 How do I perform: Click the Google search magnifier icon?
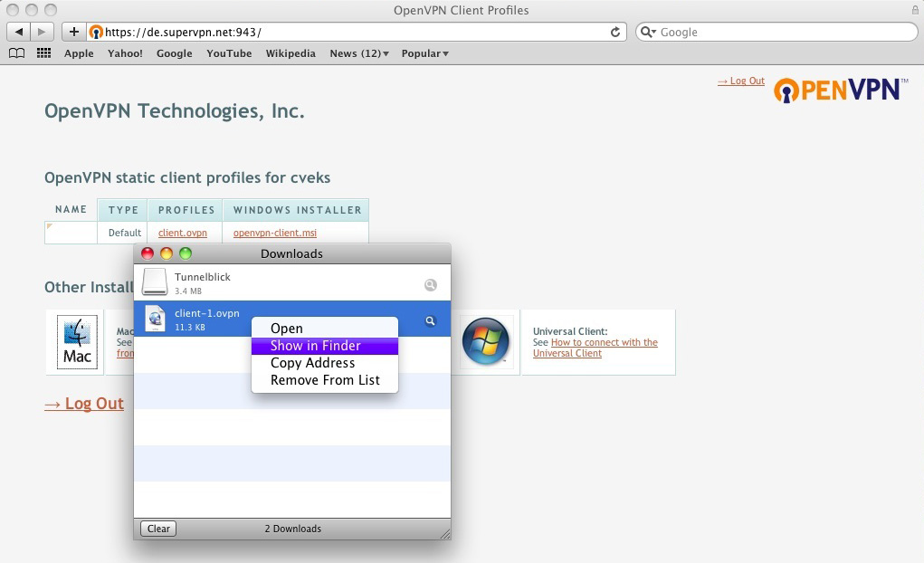[648, 32]
